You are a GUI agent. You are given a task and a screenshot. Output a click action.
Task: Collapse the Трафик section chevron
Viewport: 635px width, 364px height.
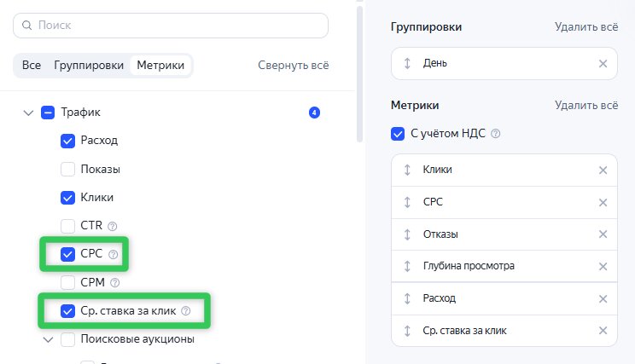tap(28, 113)
